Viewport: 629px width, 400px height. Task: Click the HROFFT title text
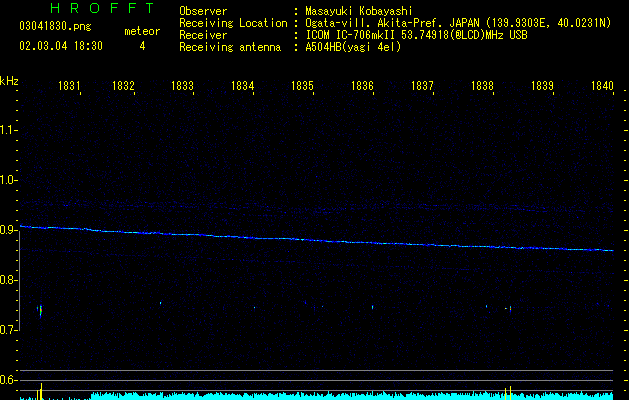(x=102, y=8)
